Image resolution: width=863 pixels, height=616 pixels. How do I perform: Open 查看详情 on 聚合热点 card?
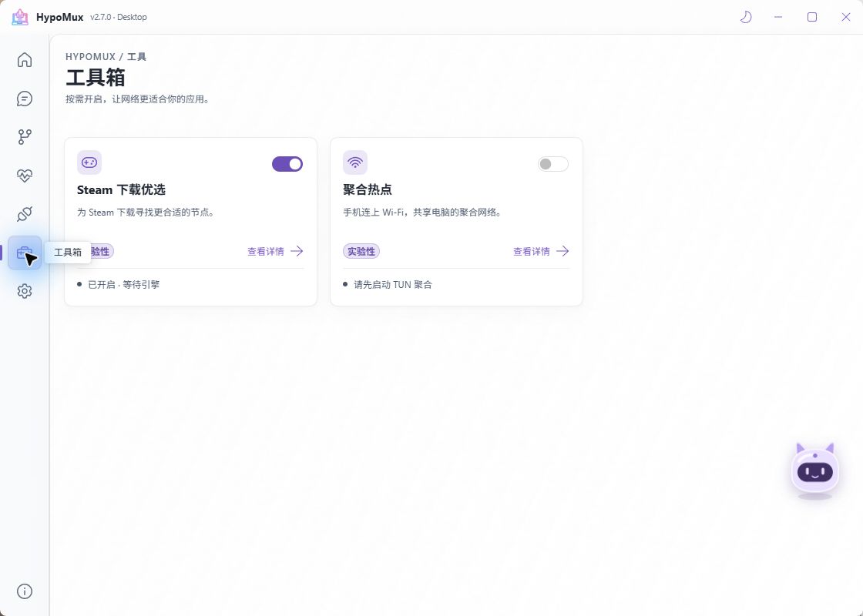(541, 251)
